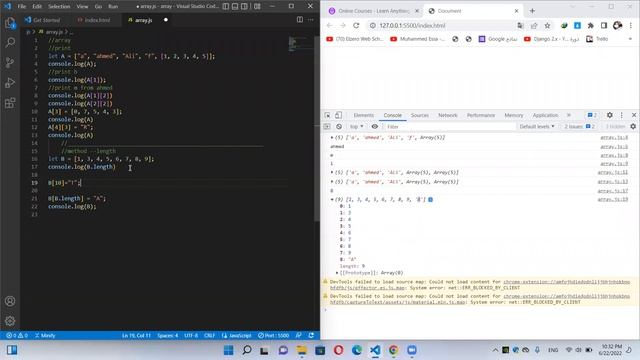Viewport: 640px width, 360px height.
Task: Switch to the Network tab
Action: (x=448, y=115)
